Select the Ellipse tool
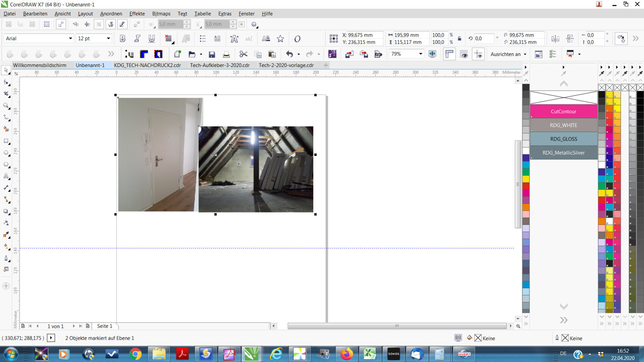This screenshot has height=362, width=644. point(6,153)
